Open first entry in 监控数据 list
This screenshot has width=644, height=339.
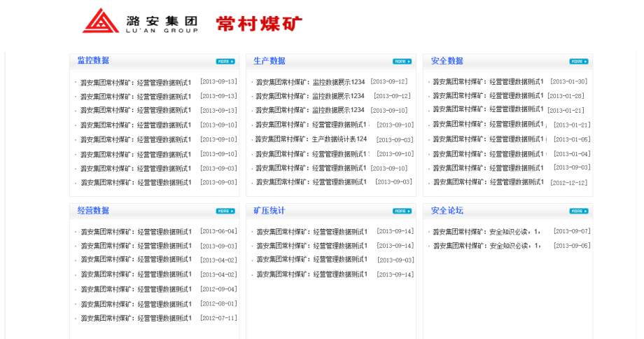pyautogui.click(x=136, y=82)
